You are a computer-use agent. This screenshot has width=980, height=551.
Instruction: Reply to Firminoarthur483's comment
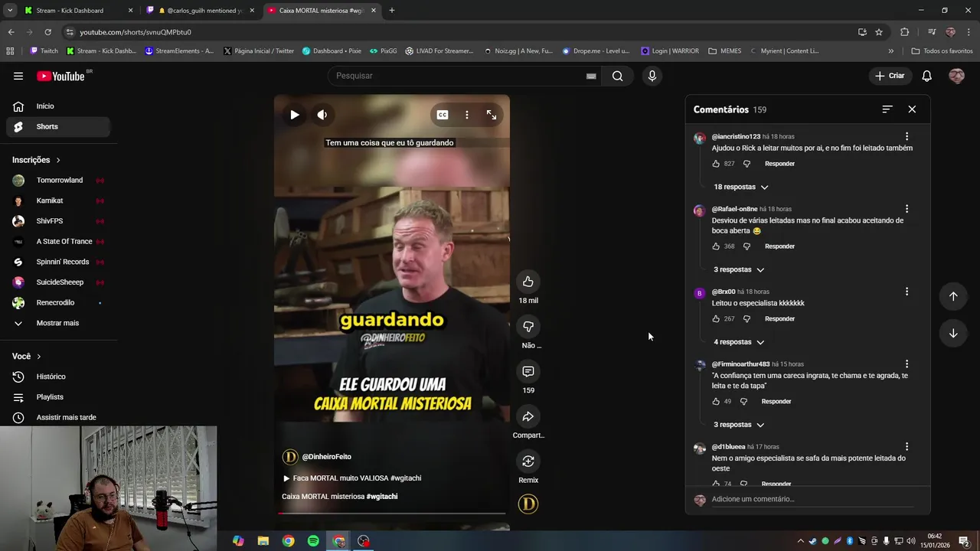[776, 402]
